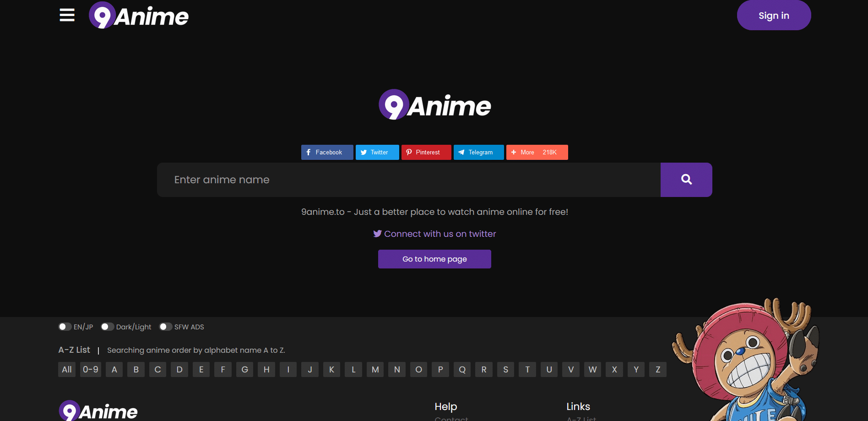The image size is (868, 421).
Task: Toggle Dark/Light theme switch
Action: (x=108, y=327)
